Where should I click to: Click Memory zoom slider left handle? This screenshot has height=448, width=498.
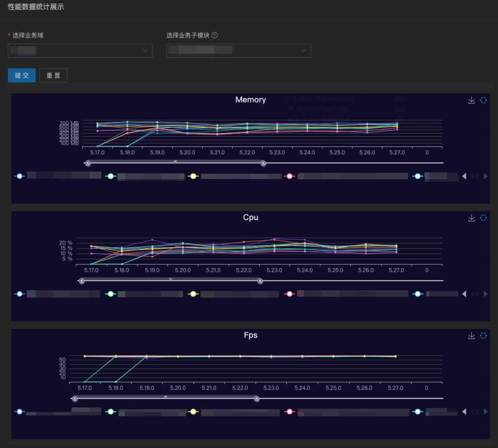pyautogui.click(x=88, y=163)
